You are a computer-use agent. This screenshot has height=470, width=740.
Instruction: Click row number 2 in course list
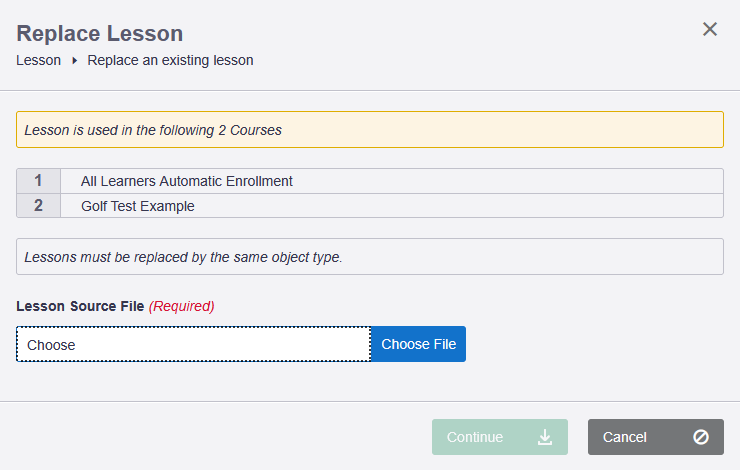pos(38,206)
